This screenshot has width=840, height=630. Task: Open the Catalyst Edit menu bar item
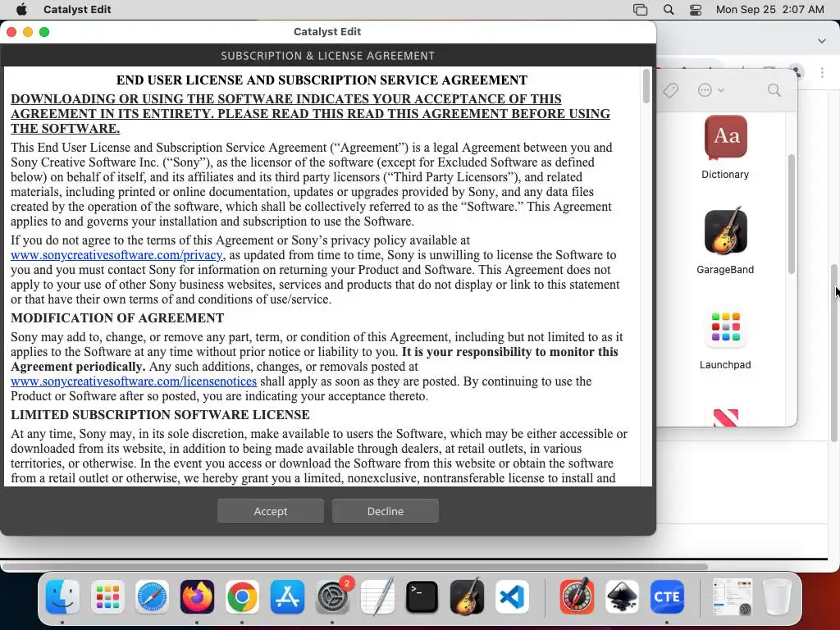(x=77, y=9)
